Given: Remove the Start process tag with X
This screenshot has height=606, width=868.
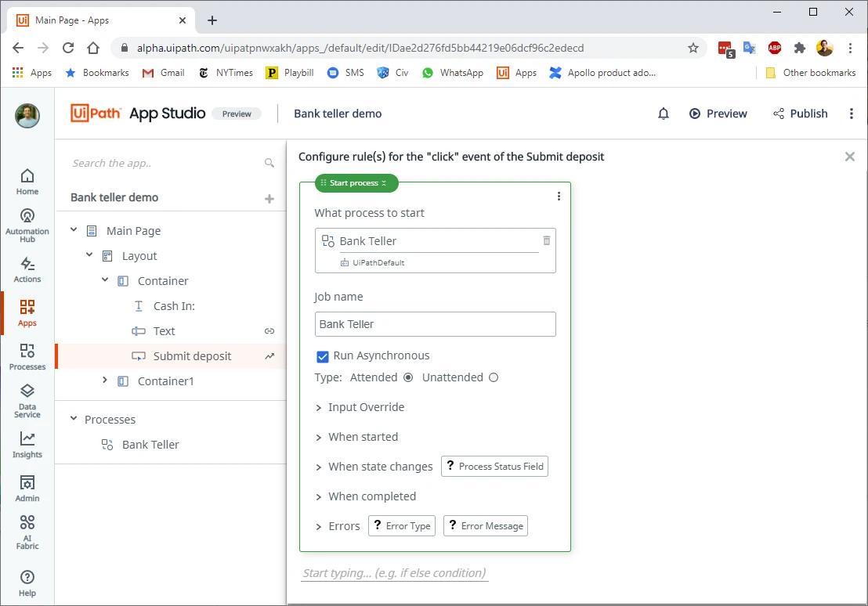Looking at the screenshot, I should tap(384, 183).
